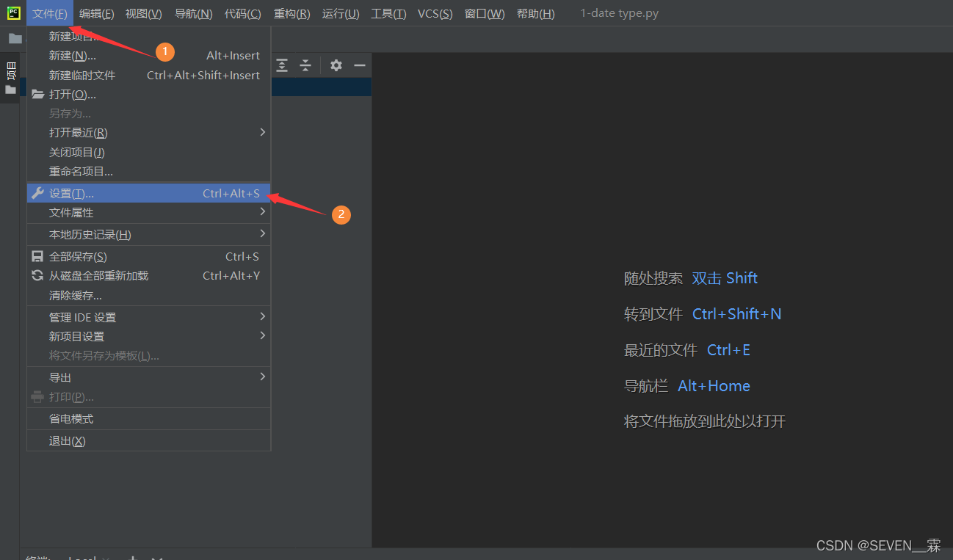
Task: Click the wrench icon for 设置(T)...
Action: click(37, 193)
